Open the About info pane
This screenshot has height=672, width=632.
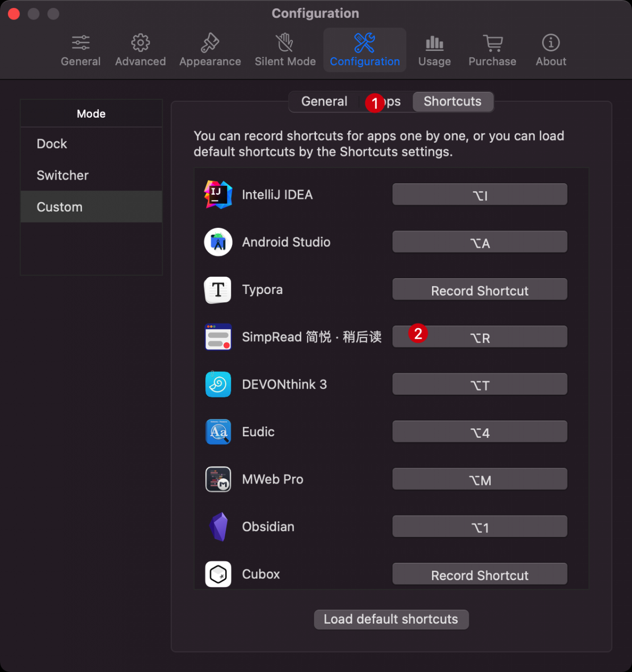point(551,51)
